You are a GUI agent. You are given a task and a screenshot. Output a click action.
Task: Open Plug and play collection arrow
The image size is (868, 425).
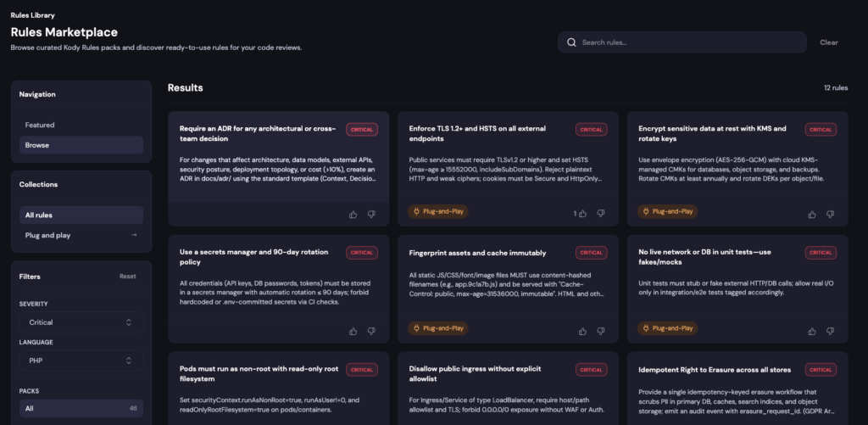133,235
